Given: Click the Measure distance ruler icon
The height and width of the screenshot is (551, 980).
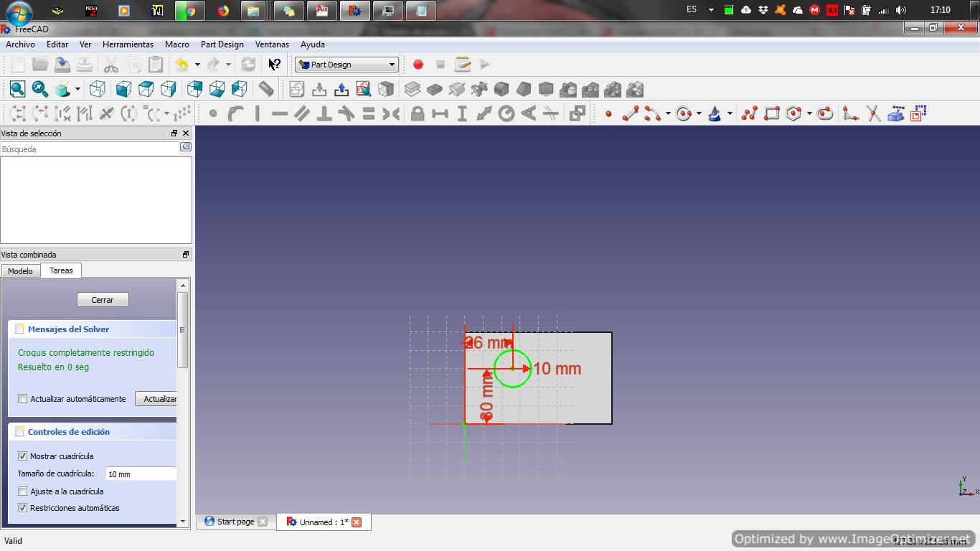Looking at the screenshot, I should (266, 89).
